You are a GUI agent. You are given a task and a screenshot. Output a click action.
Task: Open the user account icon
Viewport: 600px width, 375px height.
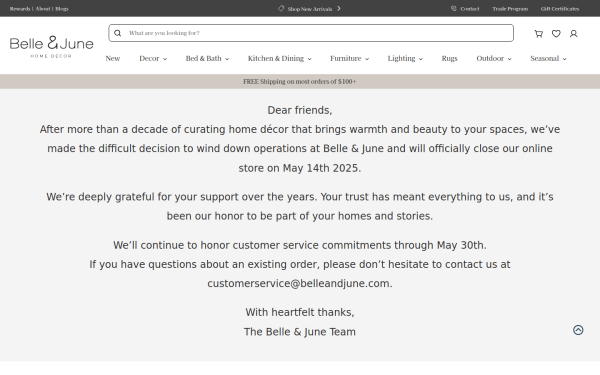point(573,34)
